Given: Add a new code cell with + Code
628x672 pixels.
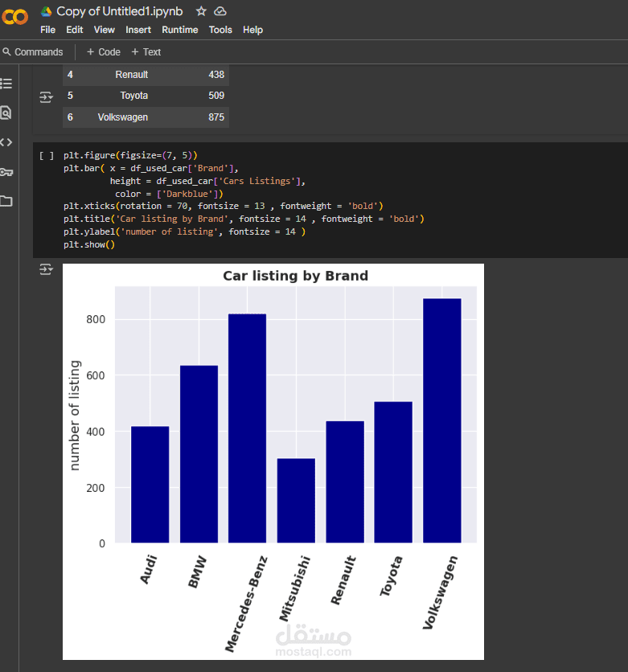Looking at the screenshot, I should pos(103,52).
